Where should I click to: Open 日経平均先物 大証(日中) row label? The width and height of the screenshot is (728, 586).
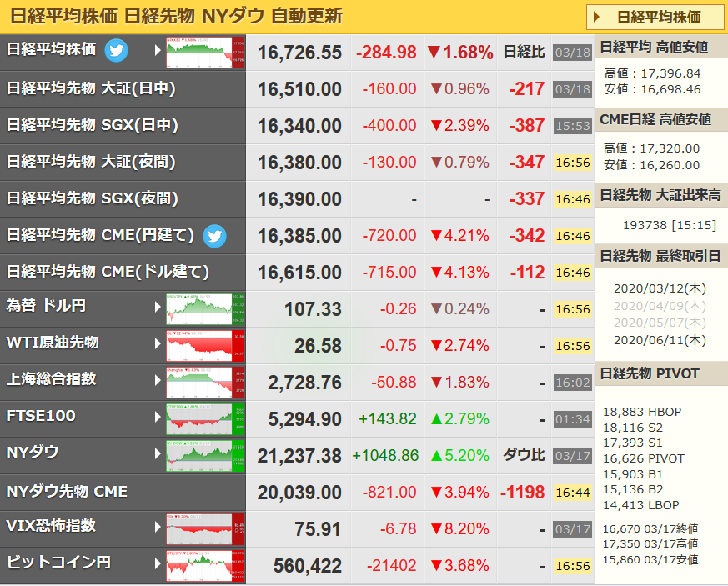point(91,88)
